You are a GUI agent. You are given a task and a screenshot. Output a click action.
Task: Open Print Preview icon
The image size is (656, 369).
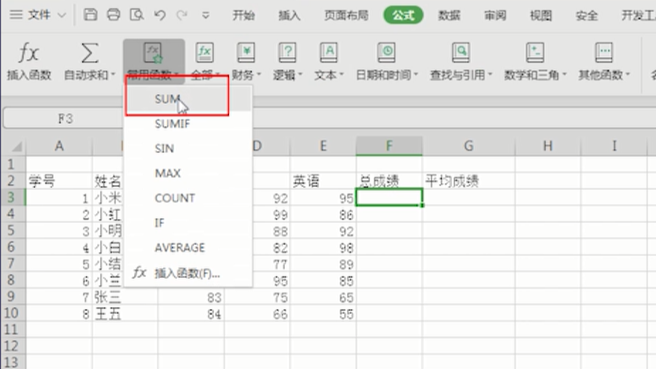[x=136, y=15]
